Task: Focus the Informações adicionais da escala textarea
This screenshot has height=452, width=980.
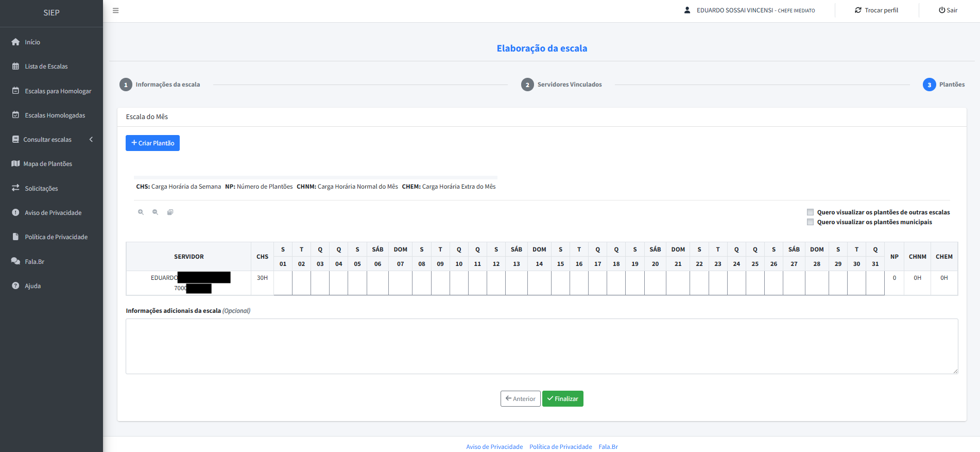Action: (x=541, y=346)
